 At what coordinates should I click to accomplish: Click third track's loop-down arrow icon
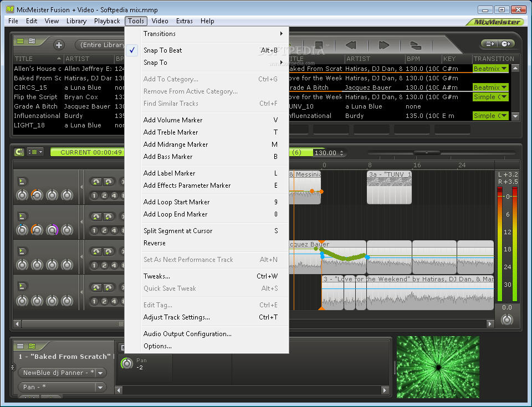coord(108,251)
